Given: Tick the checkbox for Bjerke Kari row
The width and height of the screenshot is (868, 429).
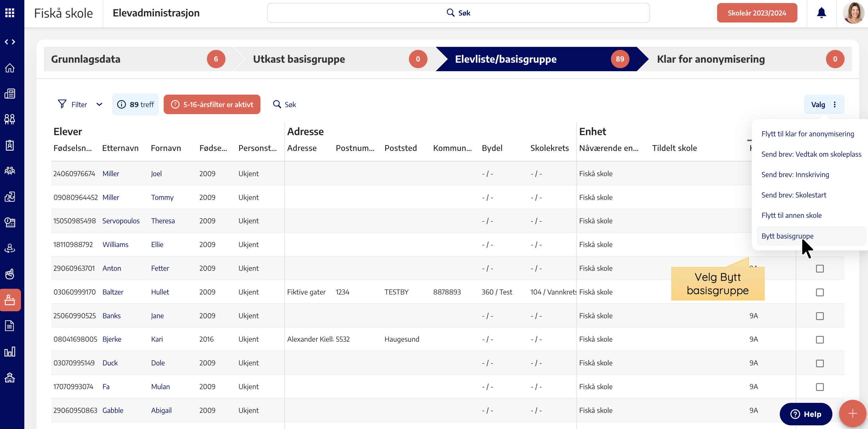Looking at the screenshot, I should [820, 339].
